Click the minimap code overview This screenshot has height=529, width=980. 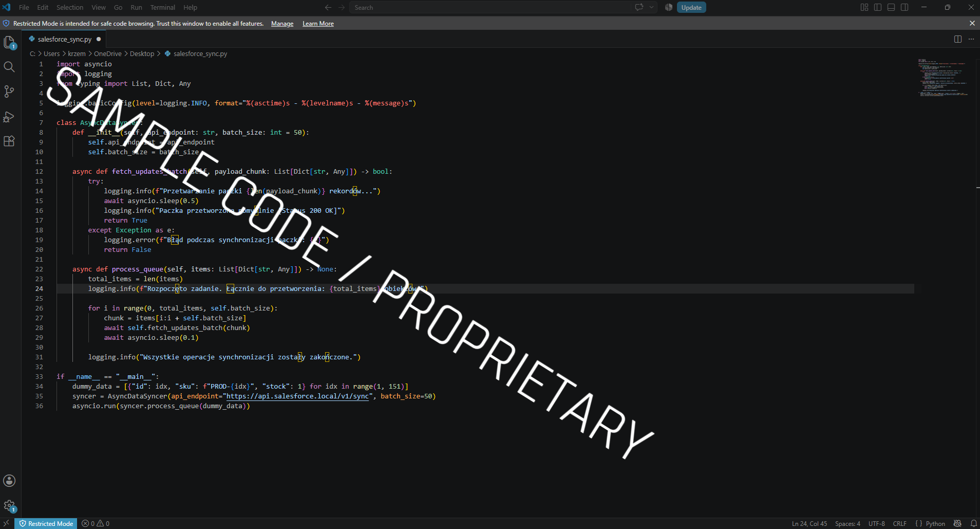(944, 77)
